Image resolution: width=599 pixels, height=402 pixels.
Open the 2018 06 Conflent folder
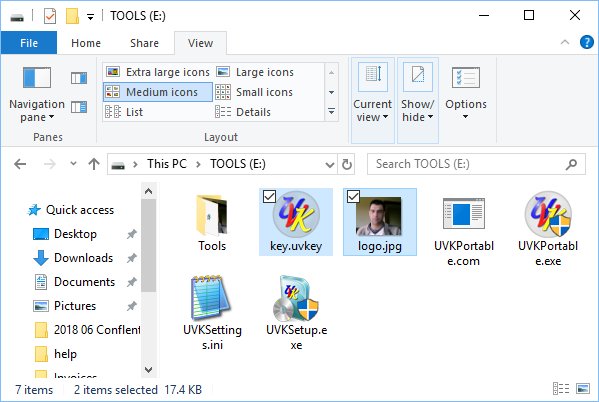click(87, 330)
